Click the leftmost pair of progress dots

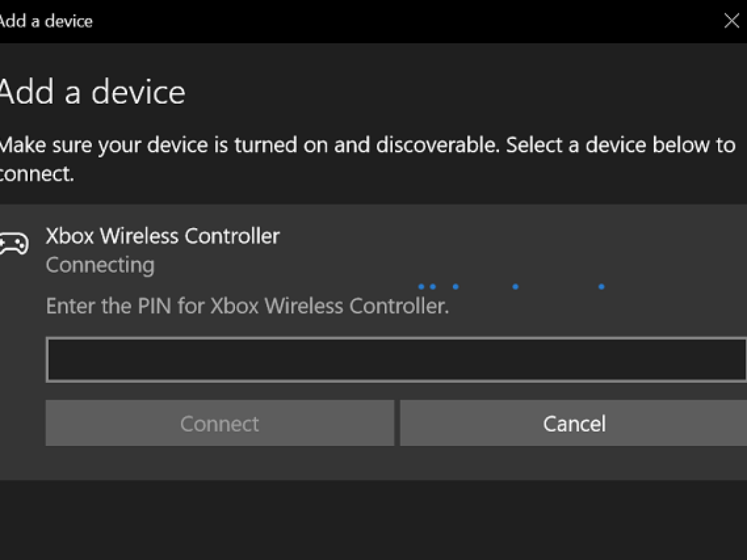pyautogui.click(x=427, y=287)
